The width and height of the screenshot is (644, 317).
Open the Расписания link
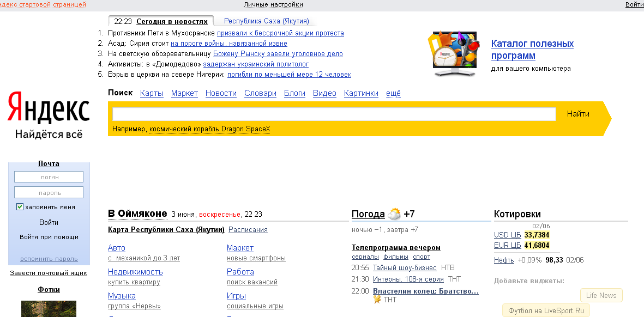[x=248, y=230]
